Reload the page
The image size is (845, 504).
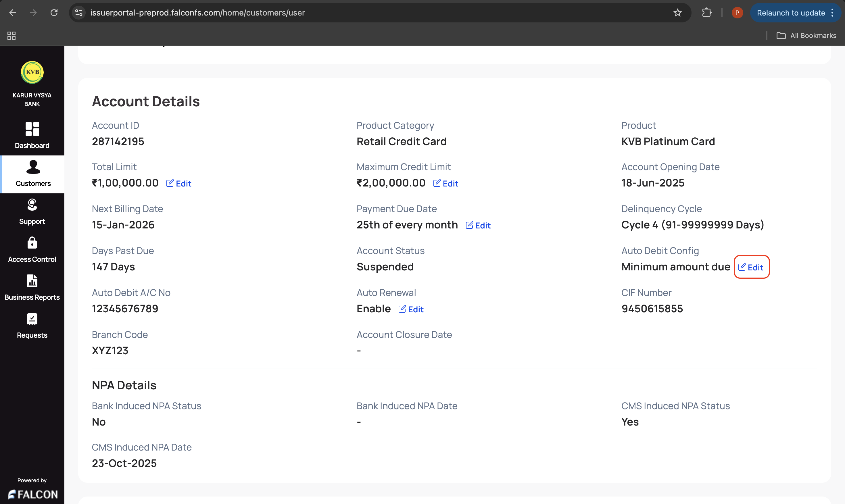point(54,13)
